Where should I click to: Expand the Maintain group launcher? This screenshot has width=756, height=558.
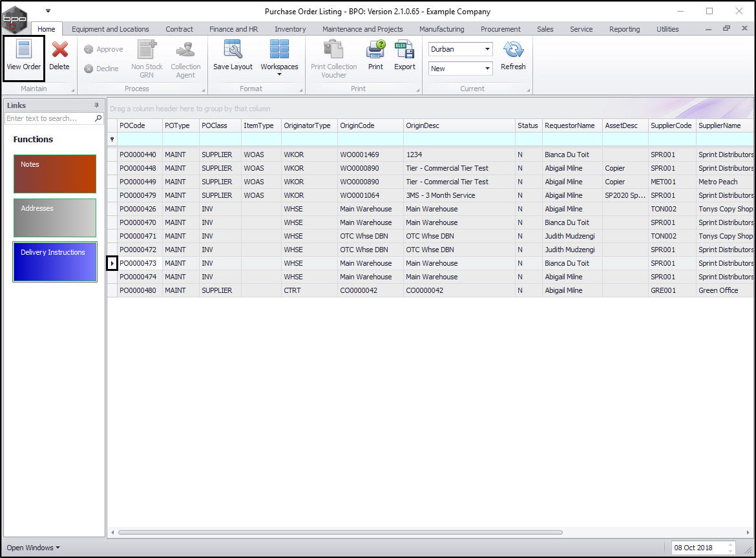73,90
